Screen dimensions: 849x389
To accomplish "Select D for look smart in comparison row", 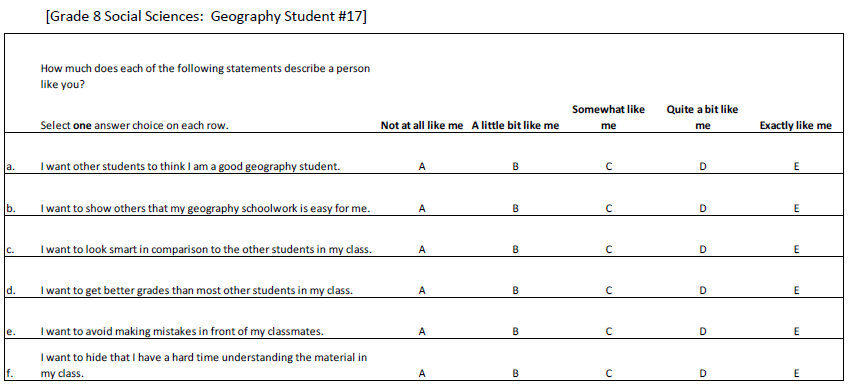I will pyautogui.click(x=702, y=250).
